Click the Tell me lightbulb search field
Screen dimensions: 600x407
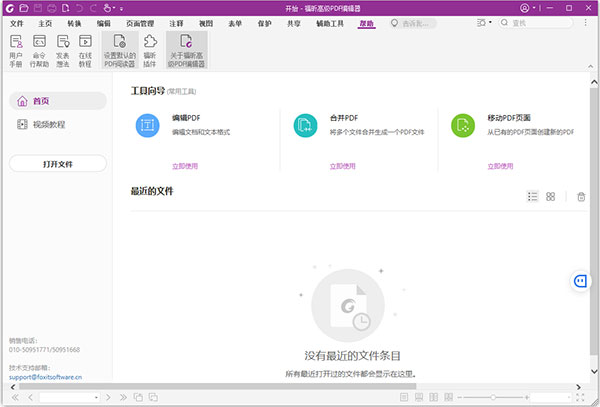coord(413,23)
